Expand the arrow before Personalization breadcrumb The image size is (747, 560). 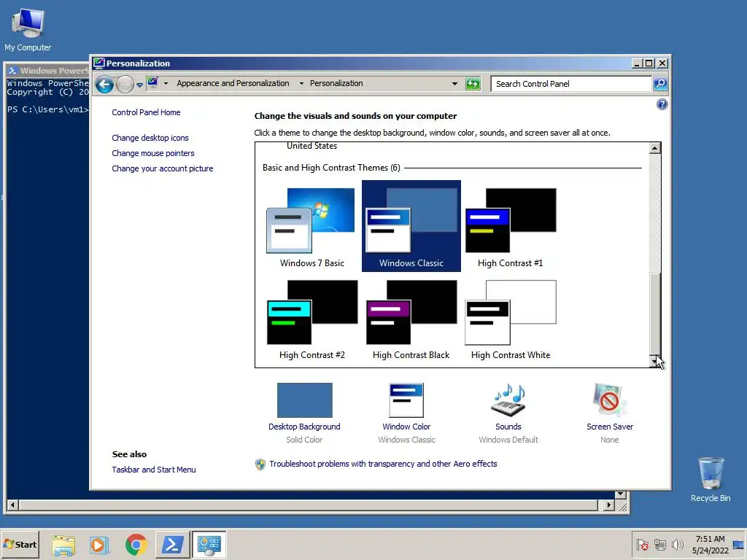pyautogui.click(x=301, y=83)
